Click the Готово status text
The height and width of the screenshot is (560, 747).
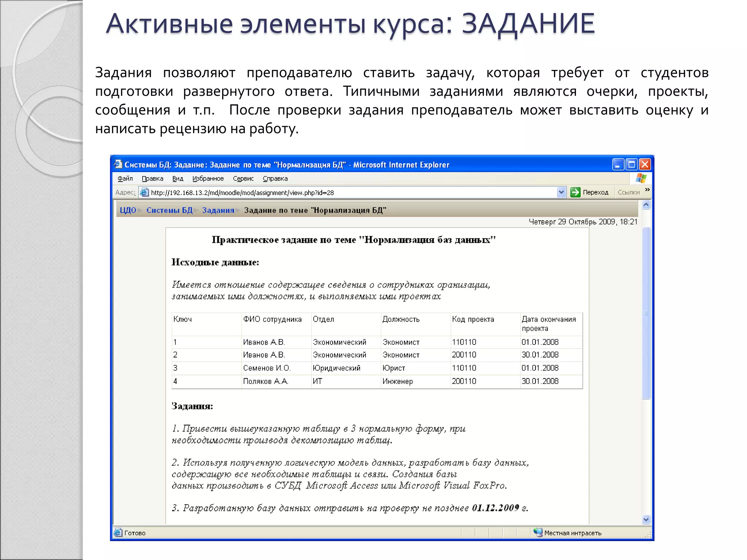pos(135,533)
